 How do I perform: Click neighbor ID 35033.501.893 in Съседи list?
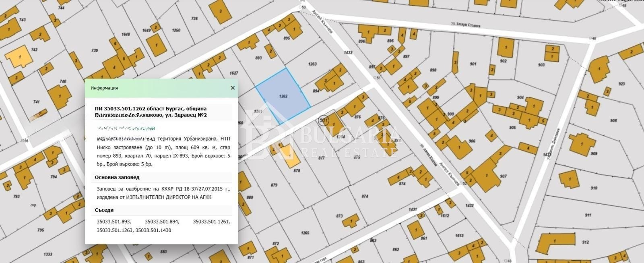tap(114, 222)
